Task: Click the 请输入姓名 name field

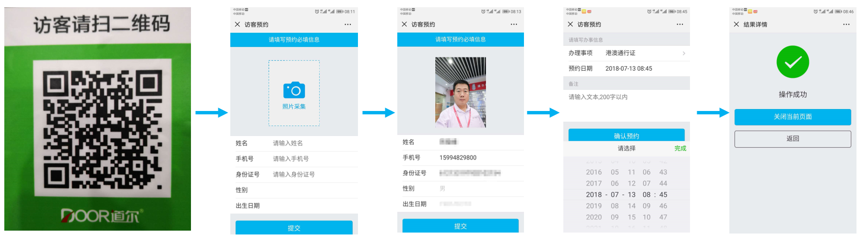Action: click(312, 143)
